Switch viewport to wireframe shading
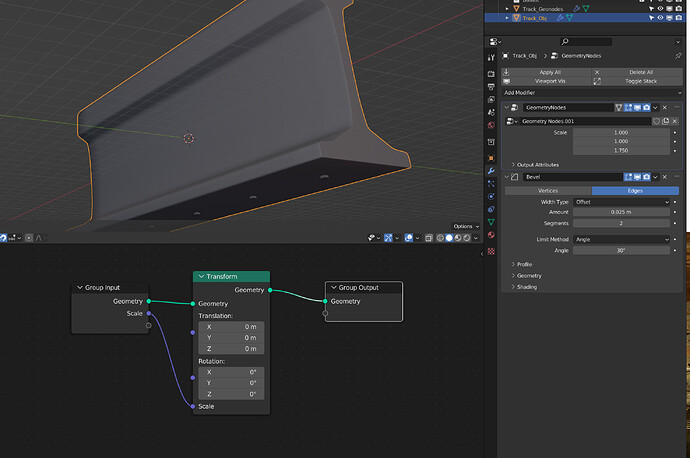 pyautogui.click(x=440, y=238)
